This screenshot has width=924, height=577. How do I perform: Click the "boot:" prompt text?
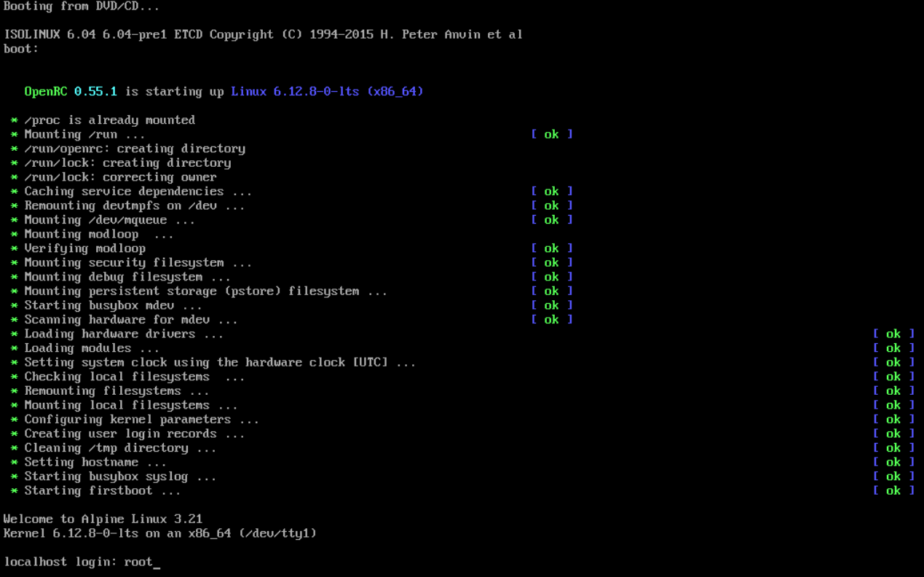[x=21, y=49]
